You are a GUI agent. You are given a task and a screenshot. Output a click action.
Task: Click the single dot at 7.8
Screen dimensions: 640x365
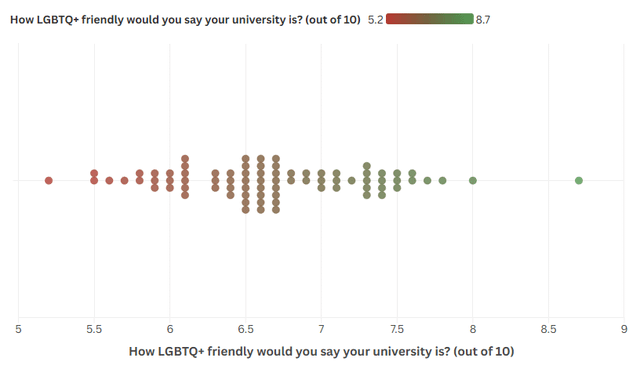[442, 180]
